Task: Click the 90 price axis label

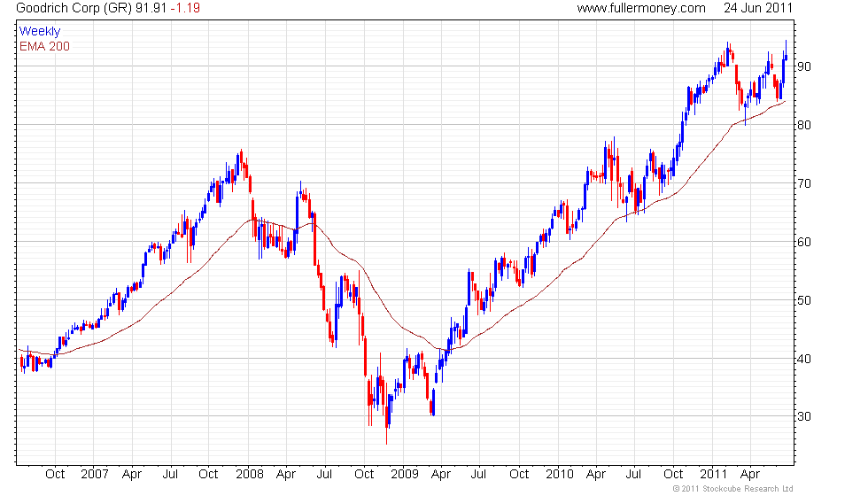Action: click(x=804, y=66)
